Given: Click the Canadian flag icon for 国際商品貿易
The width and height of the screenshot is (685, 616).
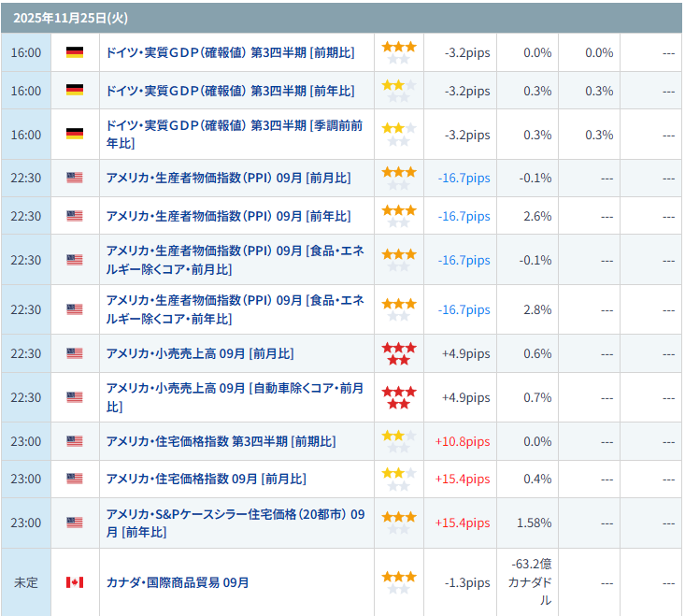Looking at the screenshot, I should (75, 582).
